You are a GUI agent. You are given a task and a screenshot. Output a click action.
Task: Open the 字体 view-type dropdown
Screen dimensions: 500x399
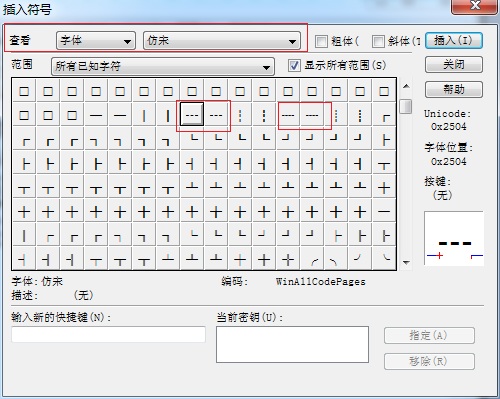(96, 41)
